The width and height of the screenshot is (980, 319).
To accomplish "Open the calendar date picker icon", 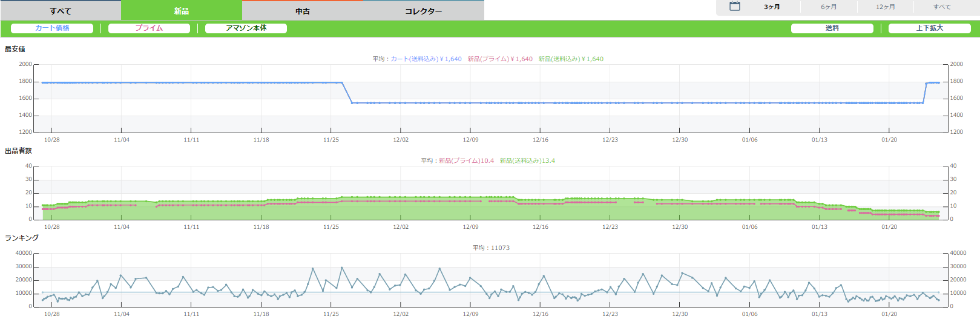I will (x=734, y=7).
